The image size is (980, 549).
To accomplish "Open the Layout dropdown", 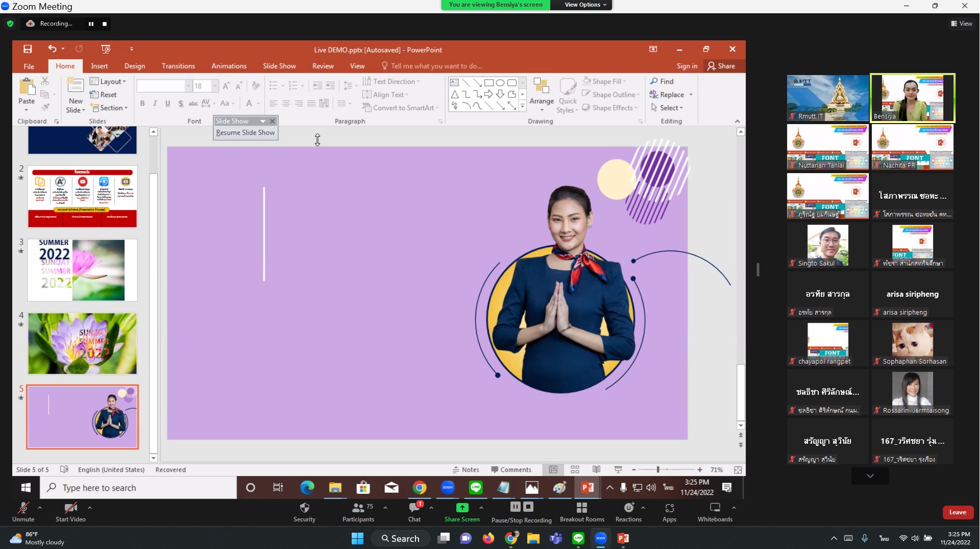I will point(108,81).
